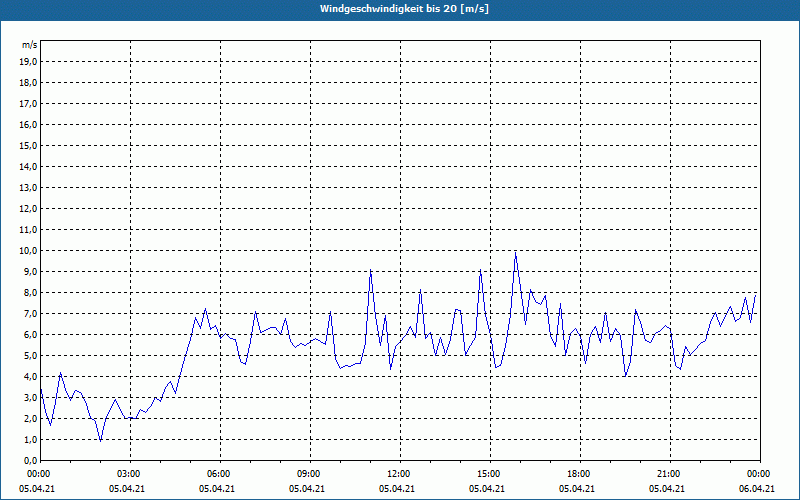
Task: Click the 9 m/s spike at 11:00
Action: click(370, 270)
